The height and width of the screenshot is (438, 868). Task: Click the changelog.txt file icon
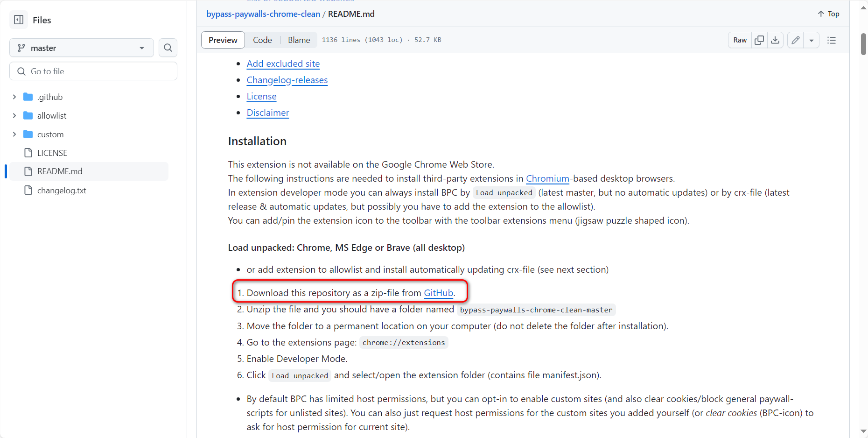tap(28, 190)
